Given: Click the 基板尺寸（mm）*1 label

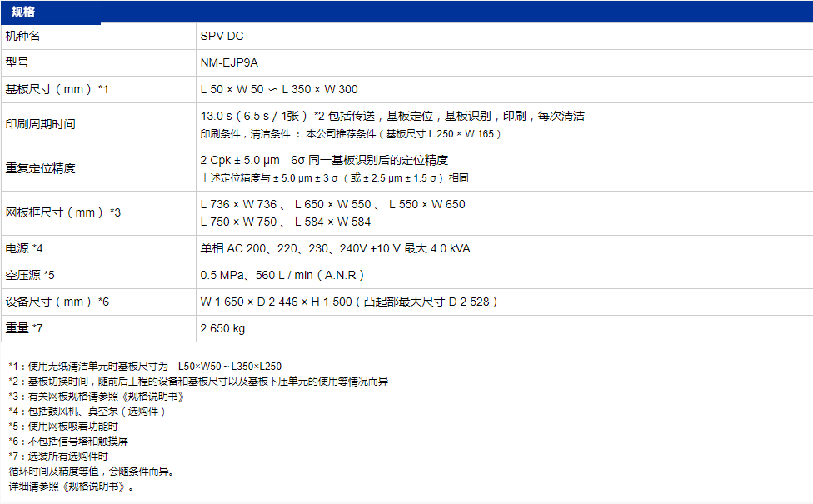Looking at the screenshot, I should point(57,89).
